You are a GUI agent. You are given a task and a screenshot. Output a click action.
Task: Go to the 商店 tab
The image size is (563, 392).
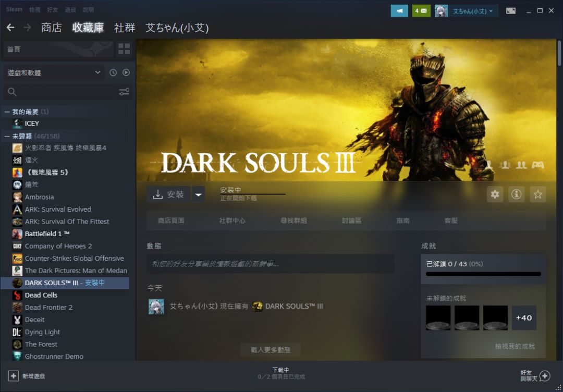click(x=51, y=28)
